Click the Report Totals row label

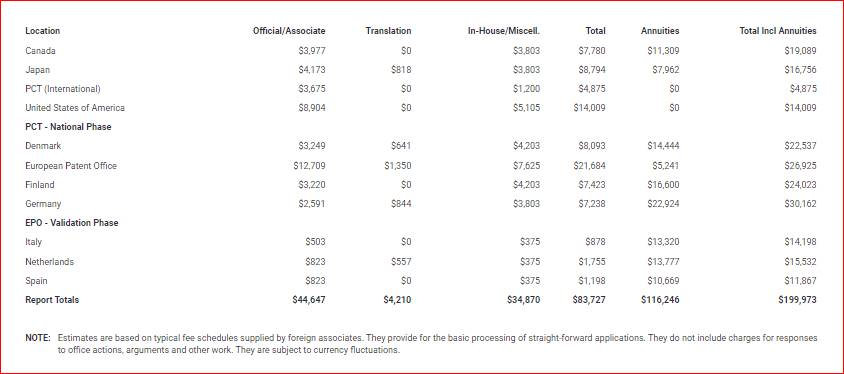[52, 300]
